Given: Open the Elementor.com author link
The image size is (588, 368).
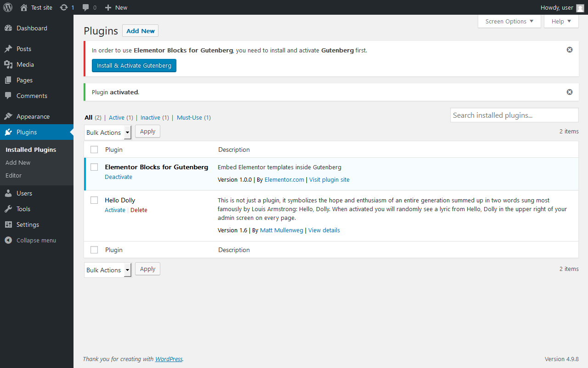Looking at the screenshot, I should tap(284, 180).
